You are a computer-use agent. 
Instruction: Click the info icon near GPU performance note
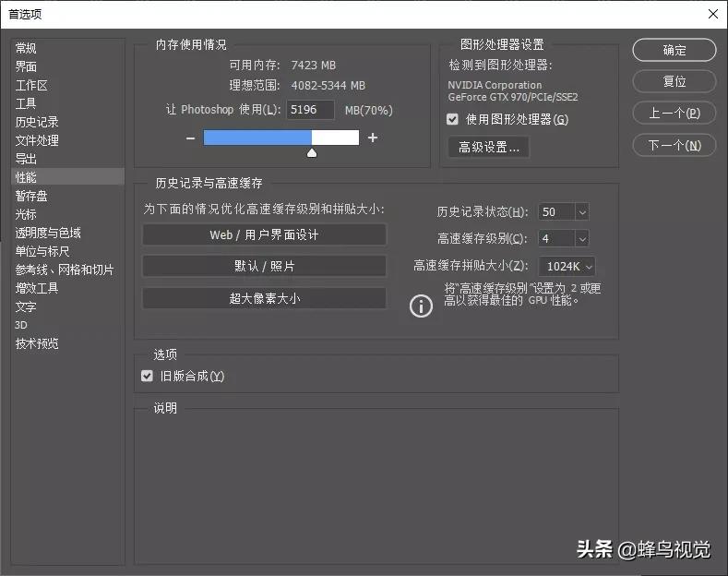pyautogui.click(x=421, y=306)
